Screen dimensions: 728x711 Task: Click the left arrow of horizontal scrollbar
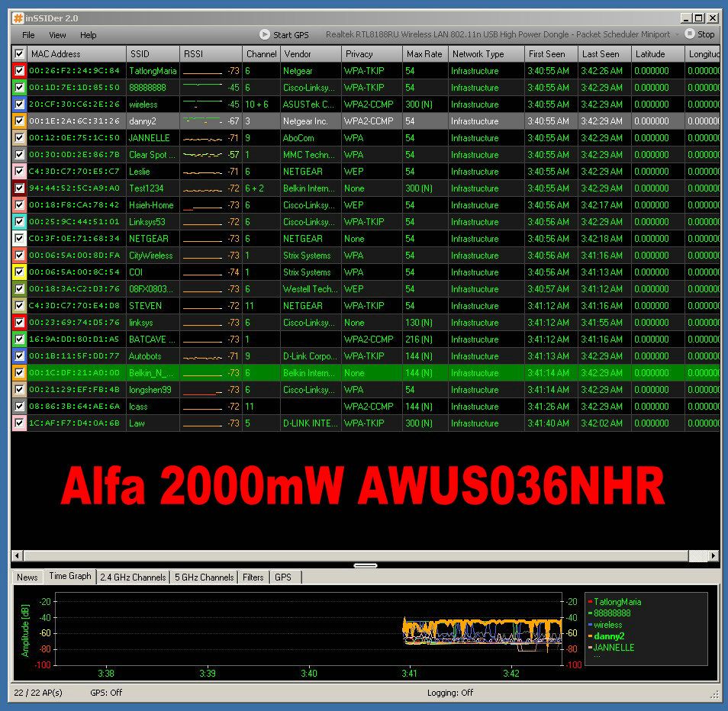tap(18, 555)
